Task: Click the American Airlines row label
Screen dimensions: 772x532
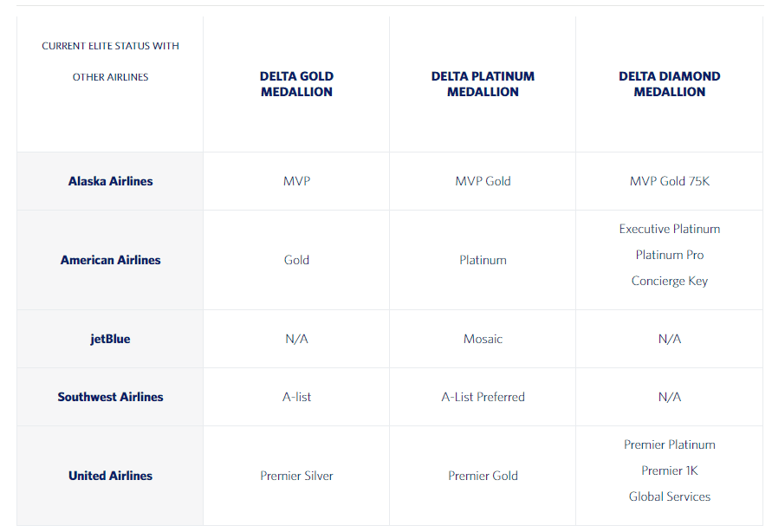Action: point(110,260)
